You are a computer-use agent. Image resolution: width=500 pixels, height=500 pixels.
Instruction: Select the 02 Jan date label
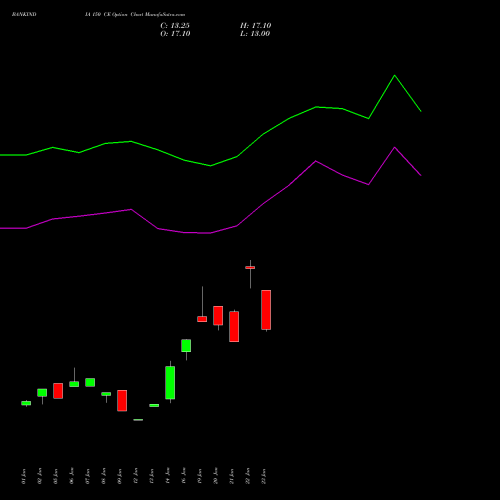tap(40, 476)
